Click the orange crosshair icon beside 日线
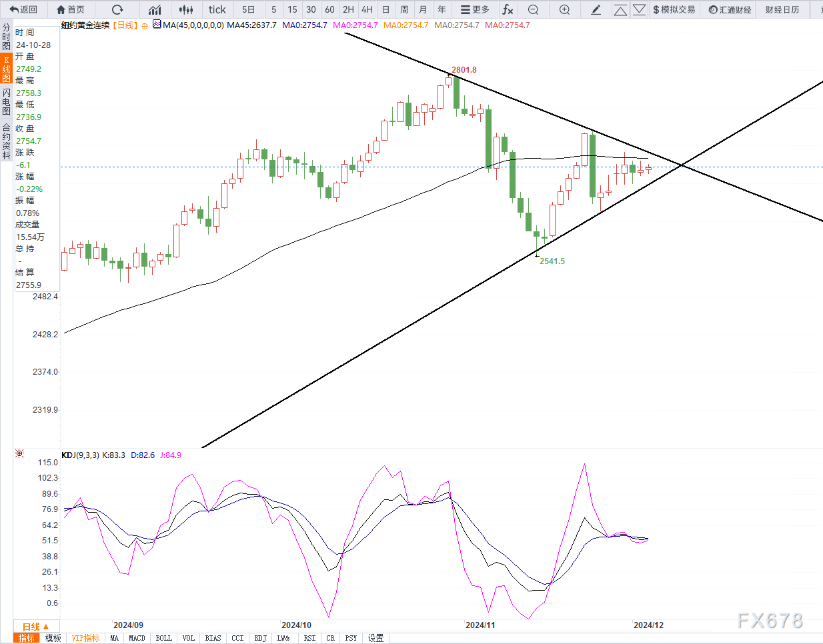This screenshot has width=823, height=644. [x=145, y=25]
